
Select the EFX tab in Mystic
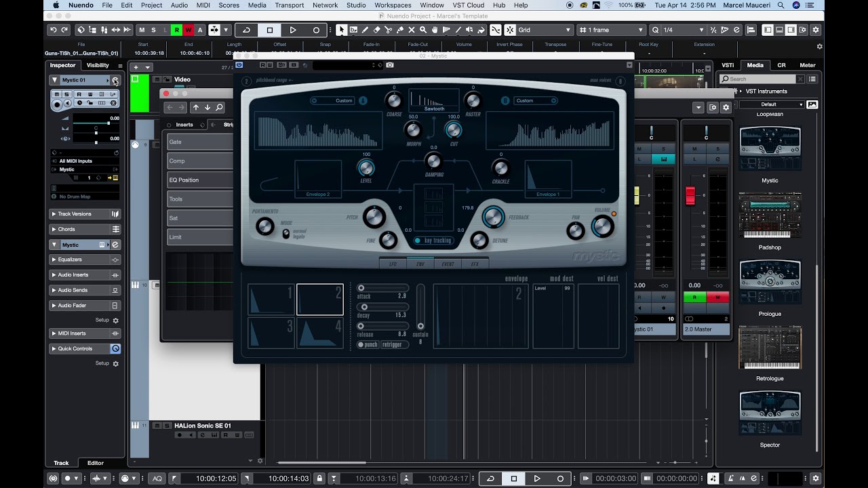475,264
